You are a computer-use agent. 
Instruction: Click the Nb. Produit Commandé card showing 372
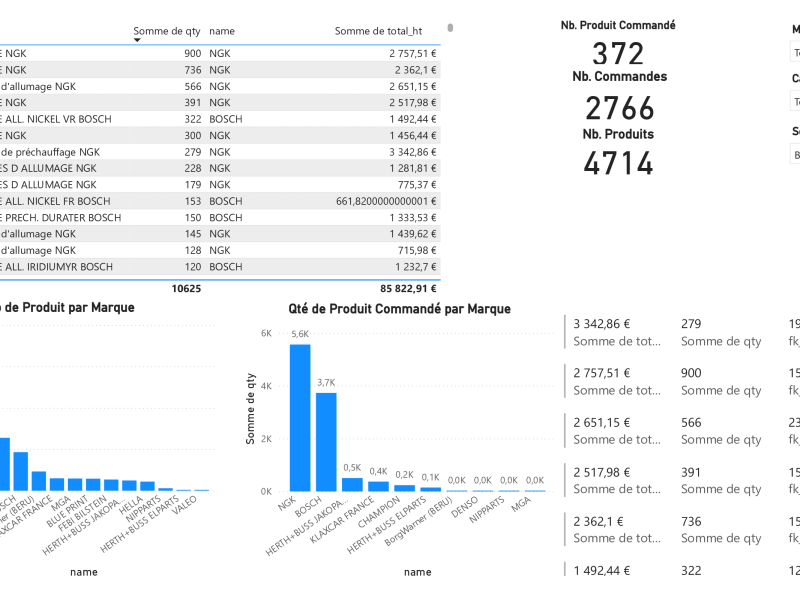click(x=617, y=54)
